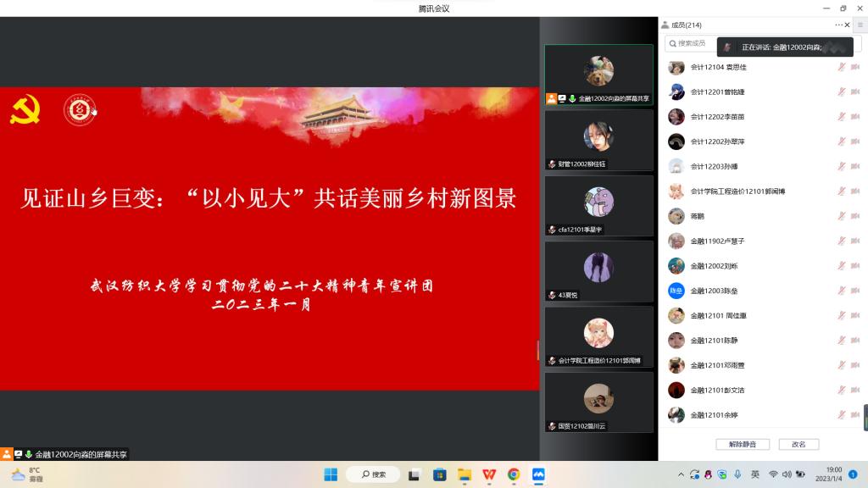Click the screen share icon on 向淼 tile
Screen dimensions: 868x488
click(x=562, y=99)
